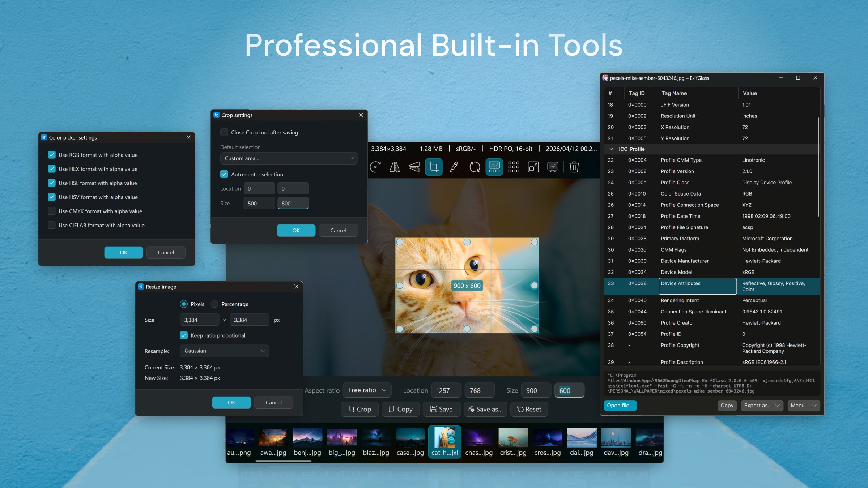Image resolution: width=868 pixels, height=488 pixels.
Task: Click OK in Crop settings dialog
Action: pos(296,230)
